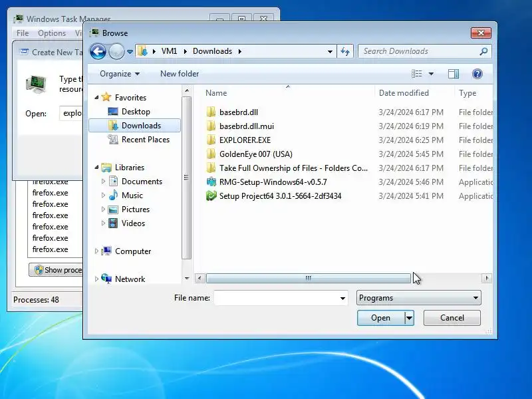Open the address bar history dropdown

[x=330, y=52]
